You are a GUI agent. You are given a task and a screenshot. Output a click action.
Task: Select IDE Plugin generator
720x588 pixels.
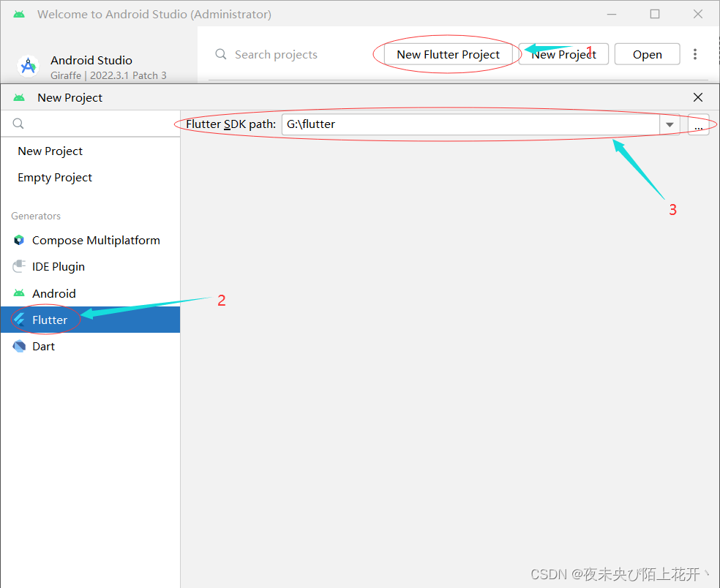91,267
